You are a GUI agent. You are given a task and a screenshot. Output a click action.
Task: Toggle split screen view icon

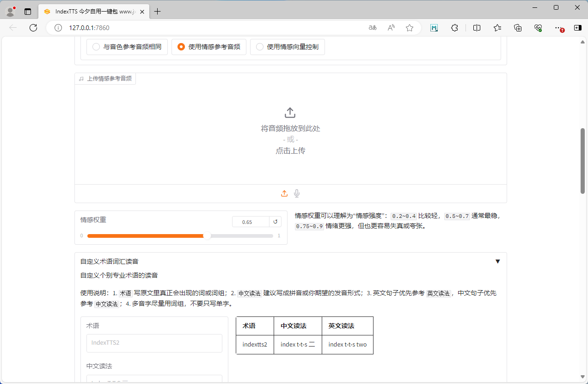[477, 28]
